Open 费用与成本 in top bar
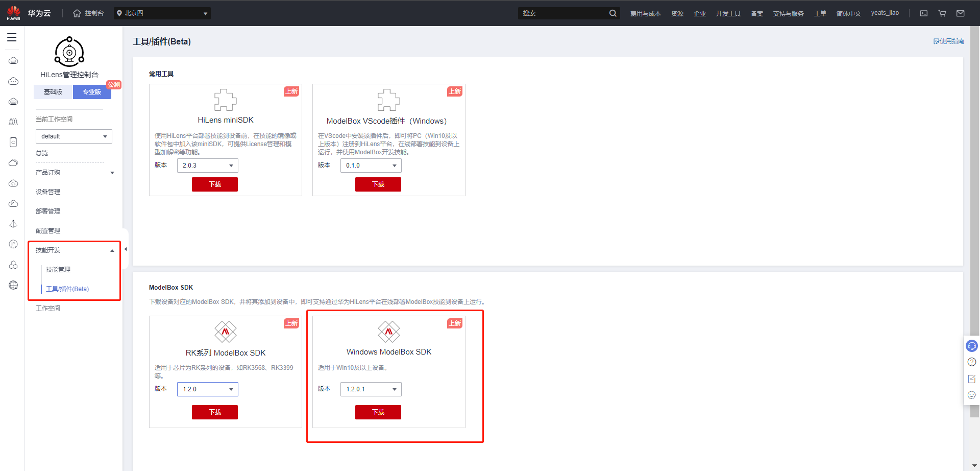The height and width of the screenshot is (471, 980). point(645,13)
